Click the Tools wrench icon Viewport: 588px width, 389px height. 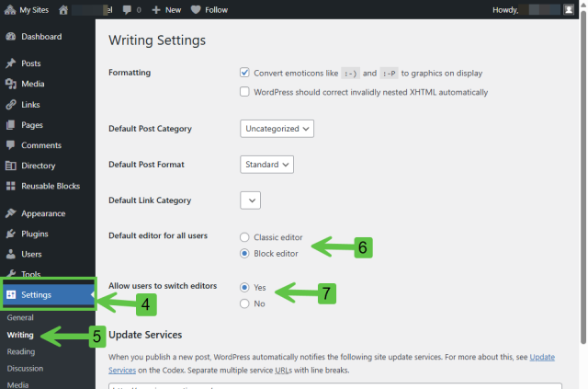pos(11,273)
